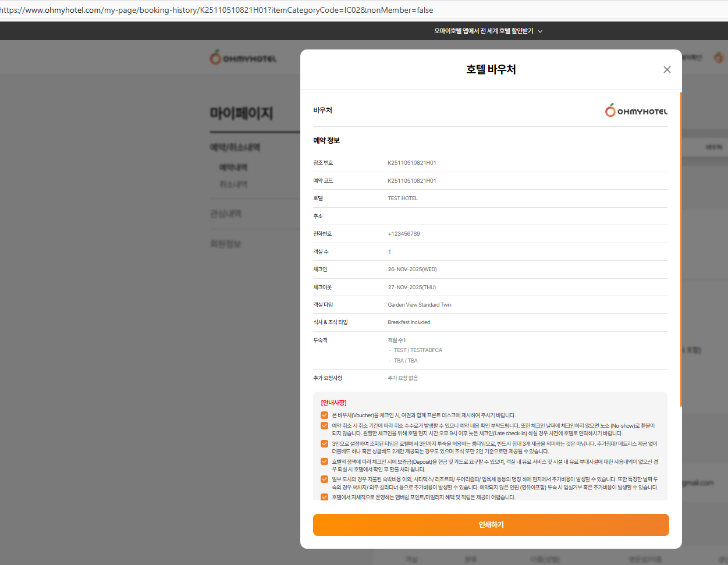728x565 pixels.
Task: Toggle the checkbox for the city tax / resort fee notice
Action: tap(325, 479)
